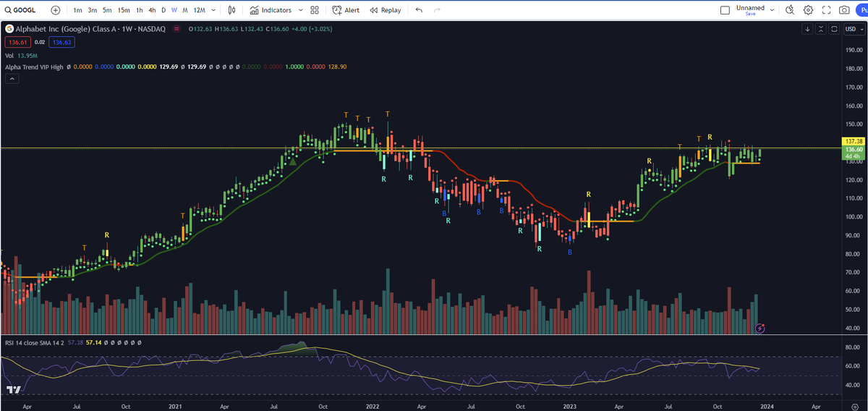
Task: Click the lightning flash icon near volume bars
Action: (x=760, y=329)
